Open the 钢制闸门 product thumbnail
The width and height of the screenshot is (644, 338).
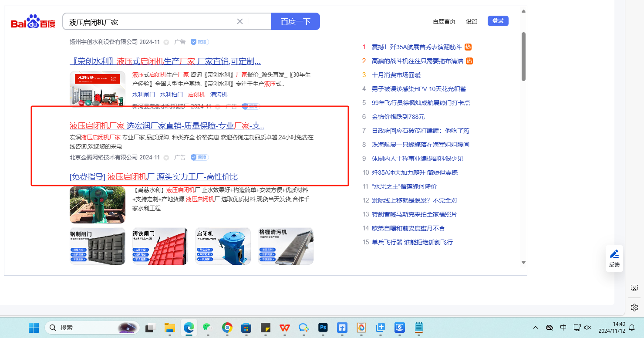(98, 246)
